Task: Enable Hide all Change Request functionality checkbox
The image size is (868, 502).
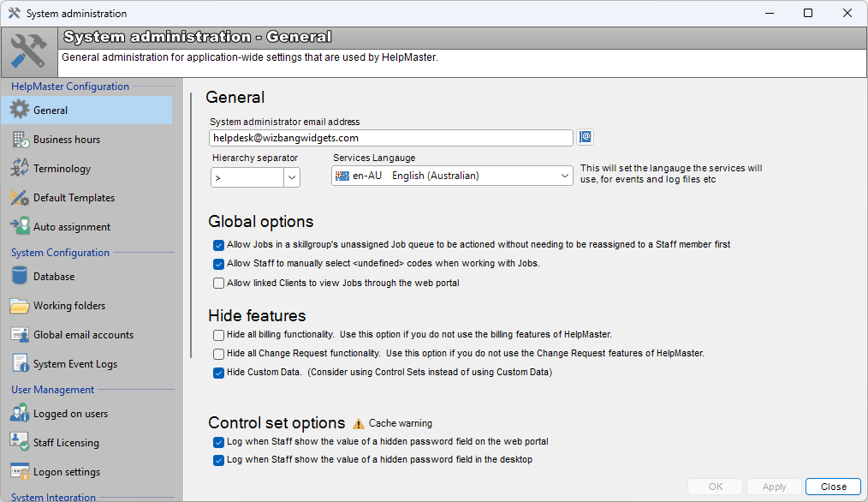Action: [x=218, y=354]
